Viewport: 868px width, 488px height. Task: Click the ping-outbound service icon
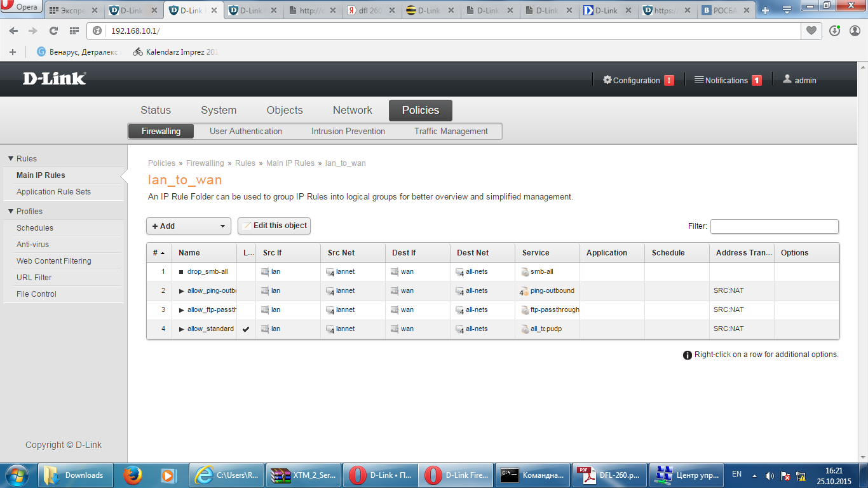[x=524, y=291]
